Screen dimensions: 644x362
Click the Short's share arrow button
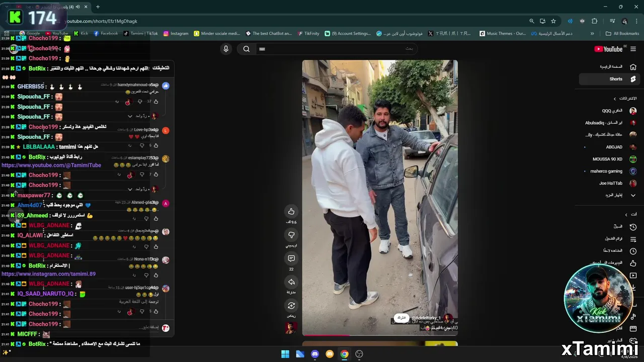291,282
